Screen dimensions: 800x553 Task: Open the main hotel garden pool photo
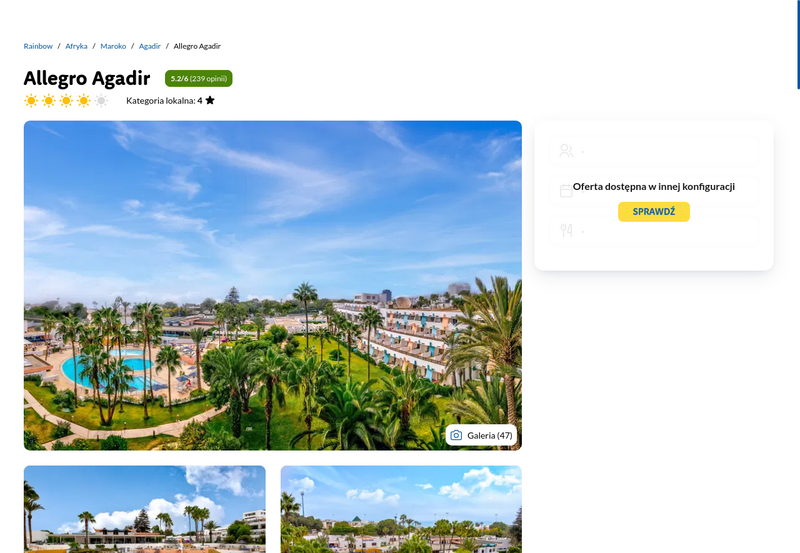click(x=272, y=286)
